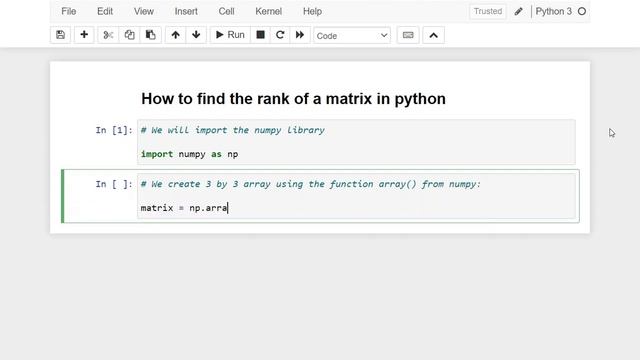Click the kernel idle circle indicator

point(582,11)
